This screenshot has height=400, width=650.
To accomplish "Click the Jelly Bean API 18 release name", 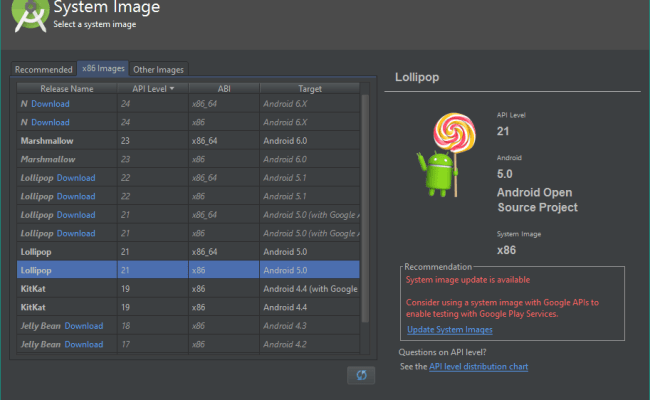I will [x=41, y=326].
